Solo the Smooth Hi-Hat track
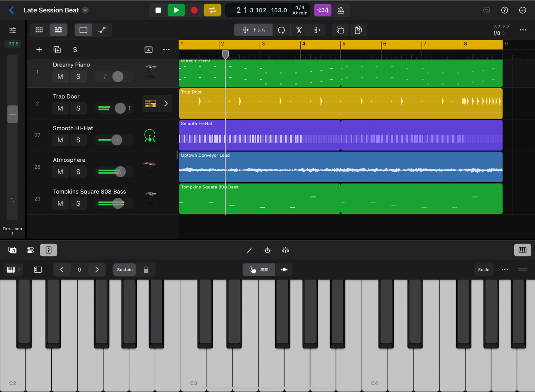The image size is (535, 392). click(78, 140)
